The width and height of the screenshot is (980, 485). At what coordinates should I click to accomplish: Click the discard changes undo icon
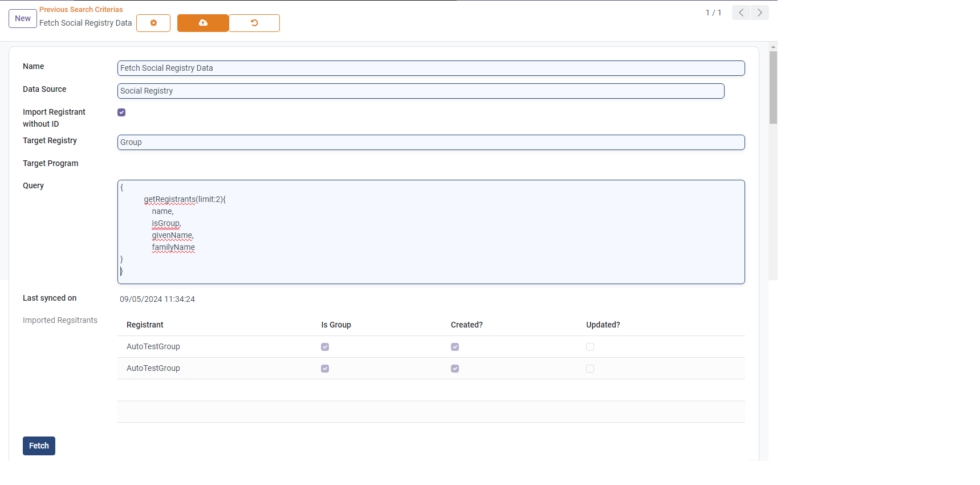click(254, 23)
